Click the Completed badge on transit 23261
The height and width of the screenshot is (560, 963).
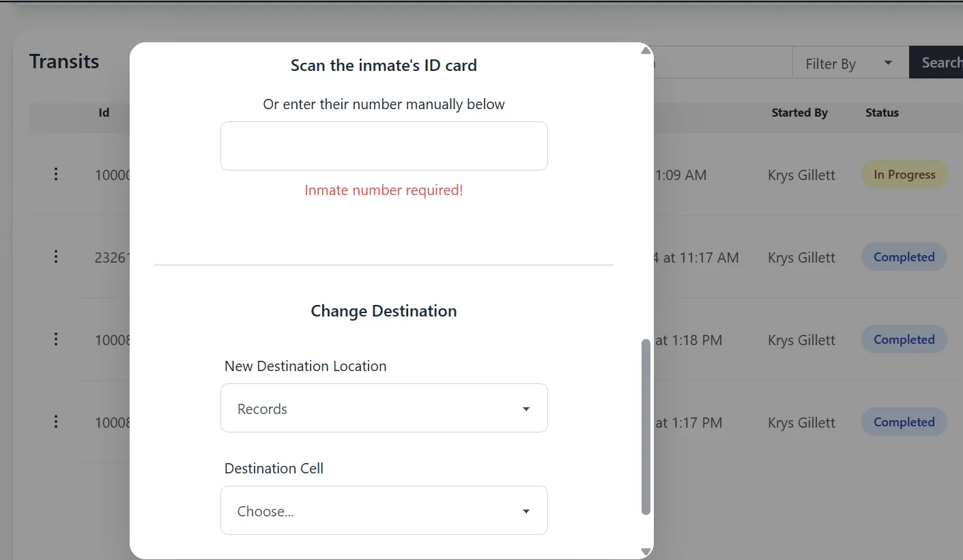tap(904, 256)
